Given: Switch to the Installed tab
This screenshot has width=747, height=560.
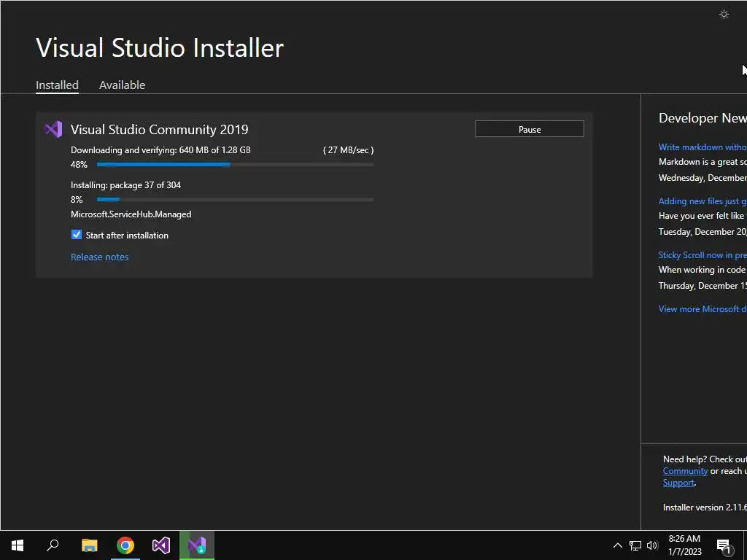Looking at the screenshot, I should [x=57, y=85].
